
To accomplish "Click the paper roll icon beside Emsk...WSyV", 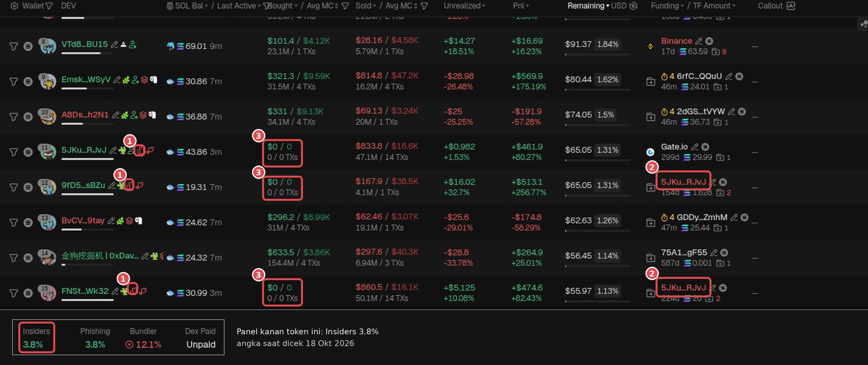I will pos(154,80).
